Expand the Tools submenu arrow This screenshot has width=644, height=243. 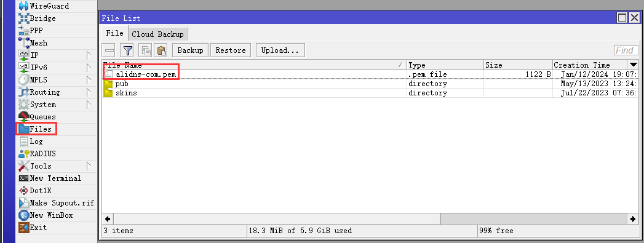click(x=89, y=166)
